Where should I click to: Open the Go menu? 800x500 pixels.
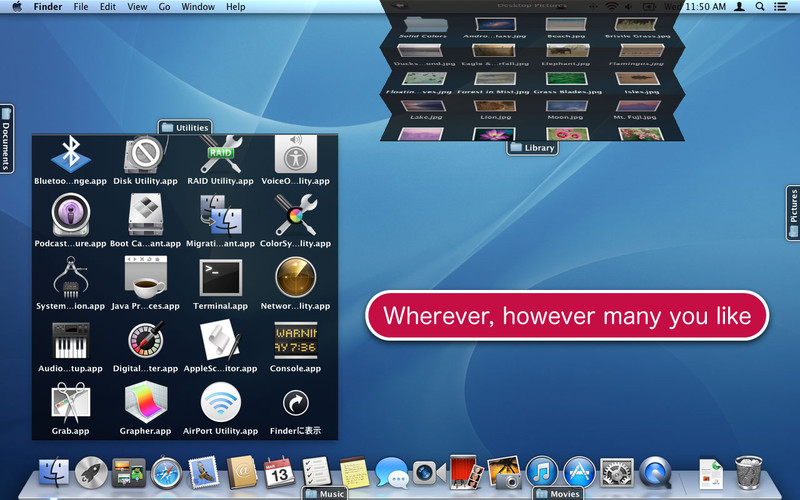pyautogui.click(x=164, y=7)
